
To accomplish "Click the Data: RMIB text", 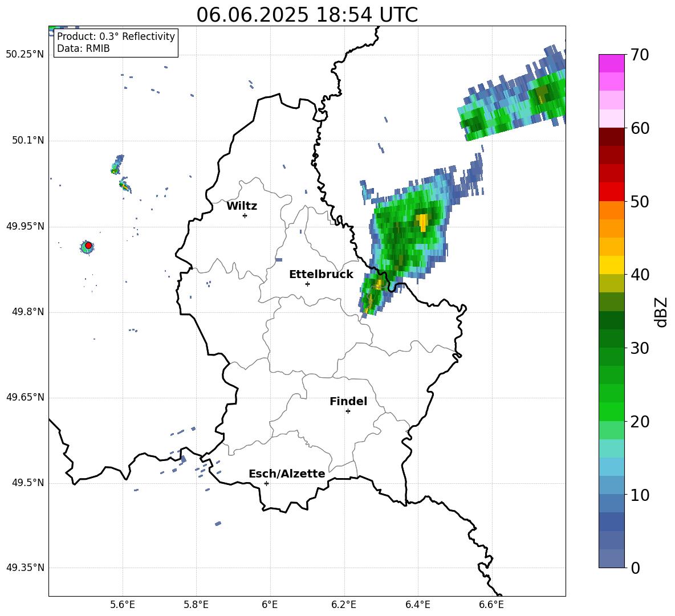I will click(x=83, y=48).
